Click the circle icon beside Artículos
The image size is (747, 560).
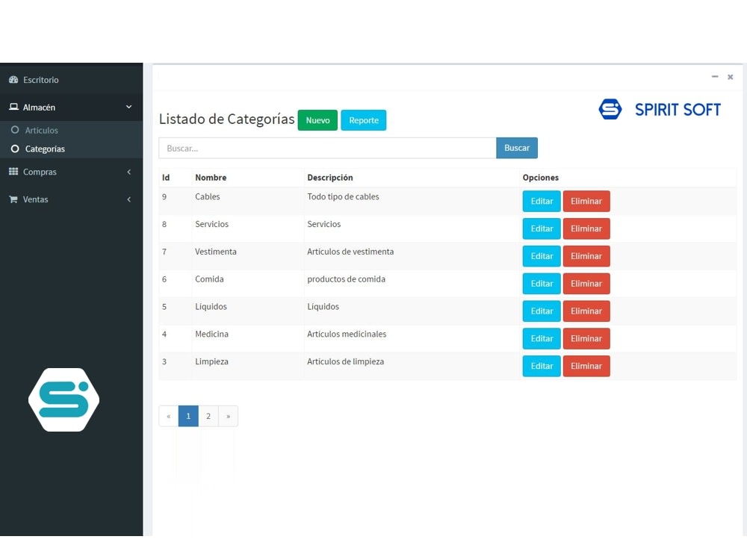coord(15,129)
